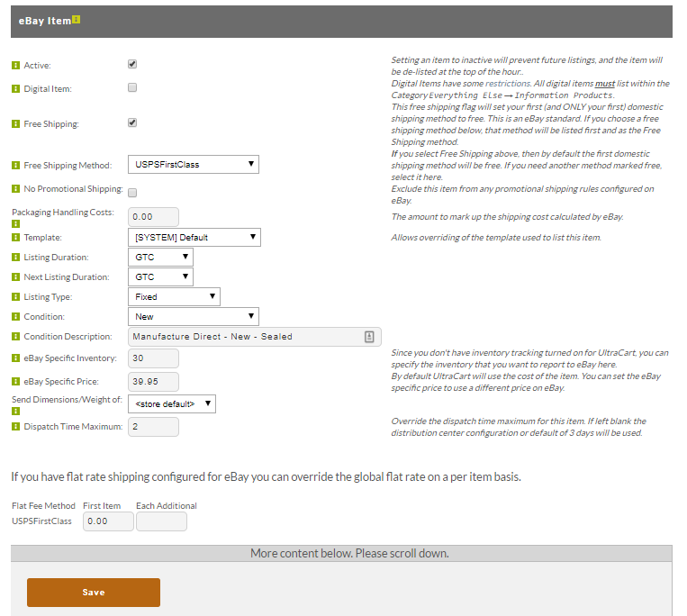Click the info icon next to Active
The height and width of the screenshot is (616, 687).
pyautogui.click(x=16, y=65)
